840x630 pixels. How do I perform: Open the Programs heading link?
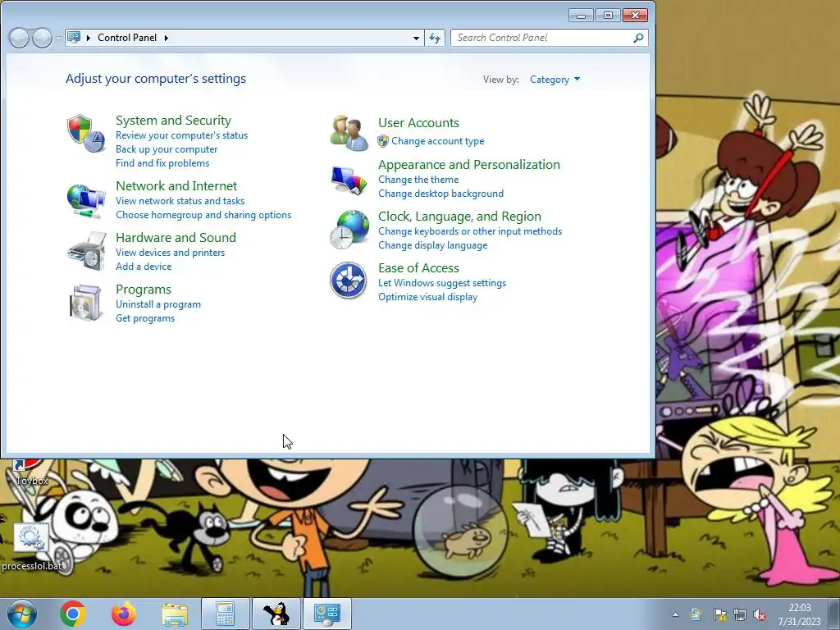(x=144, y=290)
